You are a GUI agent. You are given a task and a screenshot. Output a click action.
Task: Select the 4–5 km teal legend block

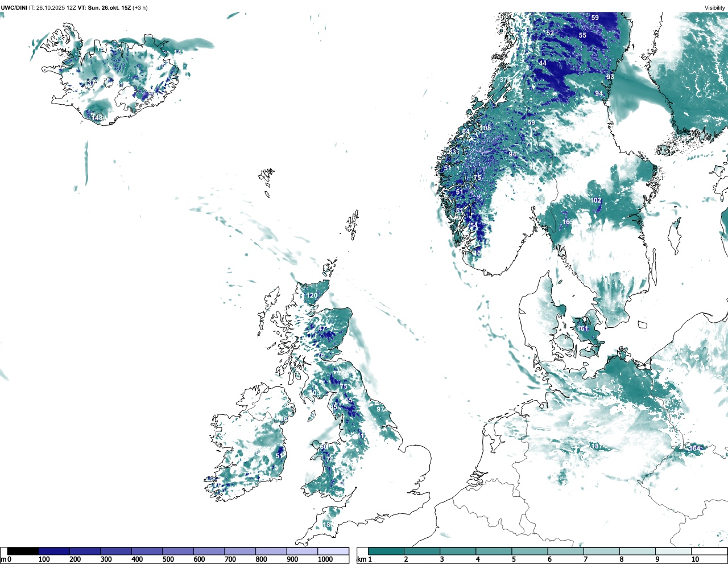click(x=494, y=551)
